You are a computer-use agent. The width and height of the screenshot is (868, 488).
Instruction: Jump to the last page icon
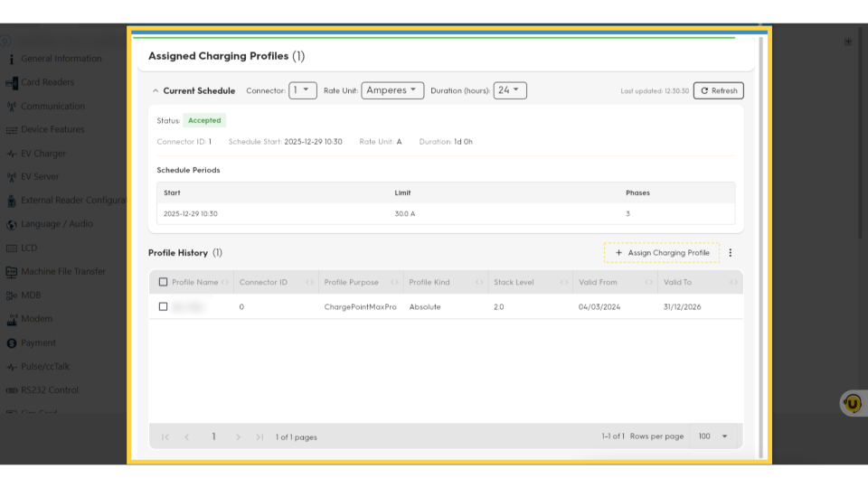pos(259,437)
